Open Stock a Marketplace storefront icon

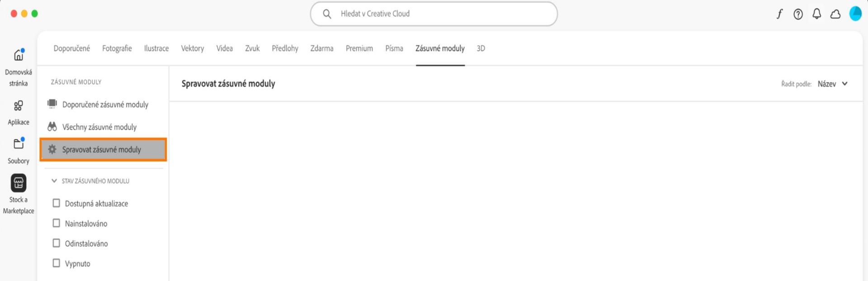(x=19, y=183)
